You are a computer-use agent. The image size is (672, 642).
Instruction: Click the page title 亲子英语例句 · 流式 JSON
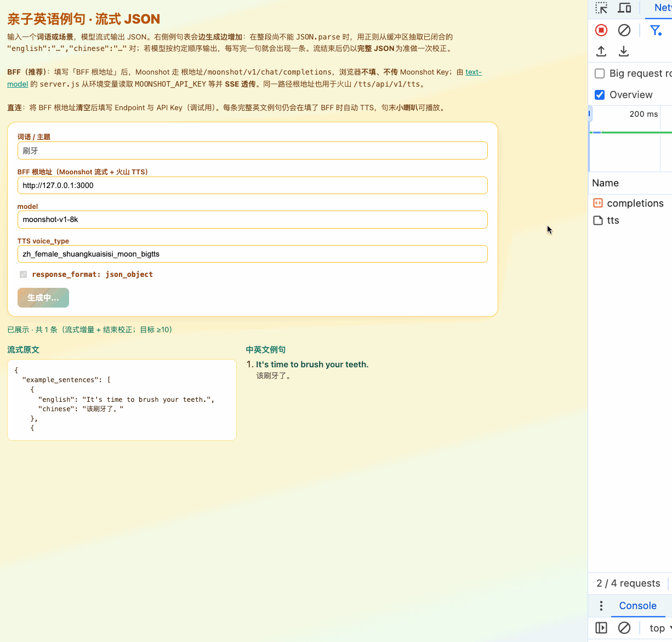tap(84, 19)
